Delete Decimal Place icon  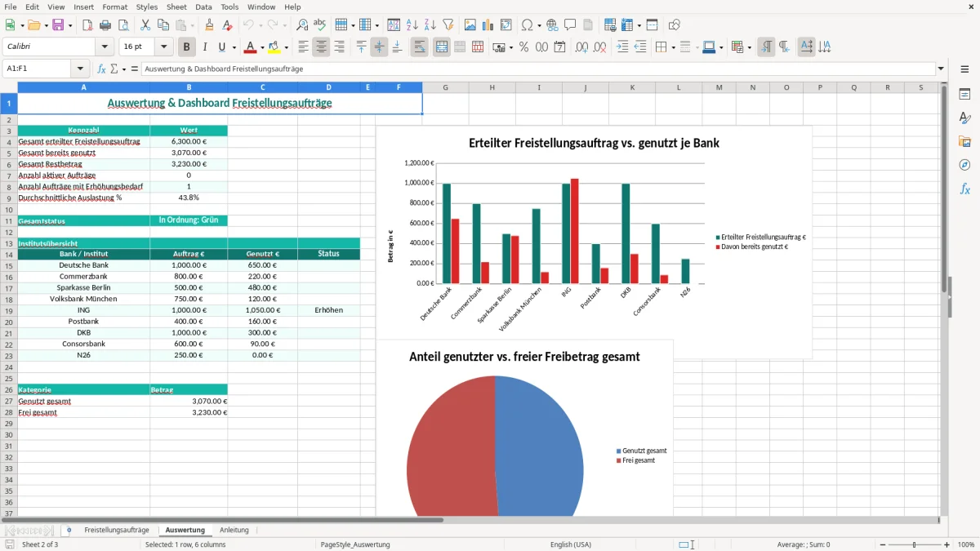(x=600, y=47)
